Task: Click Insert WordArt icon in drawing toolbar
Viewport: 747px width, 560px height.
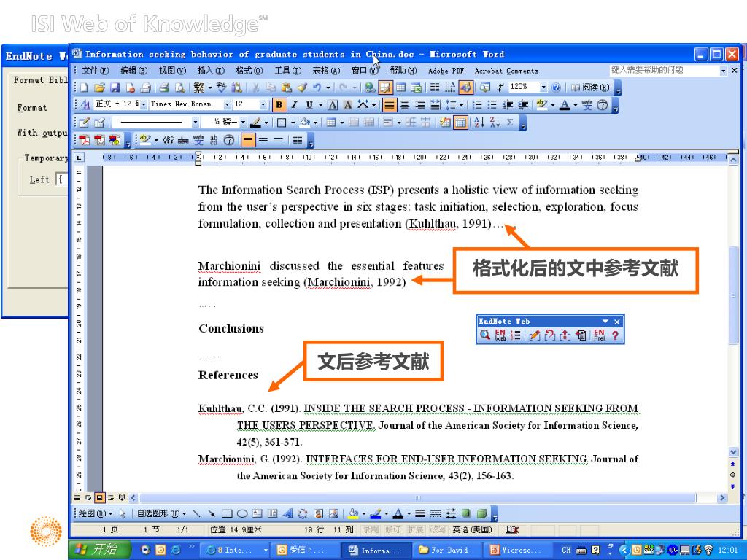Action: (x=287, y=513)
